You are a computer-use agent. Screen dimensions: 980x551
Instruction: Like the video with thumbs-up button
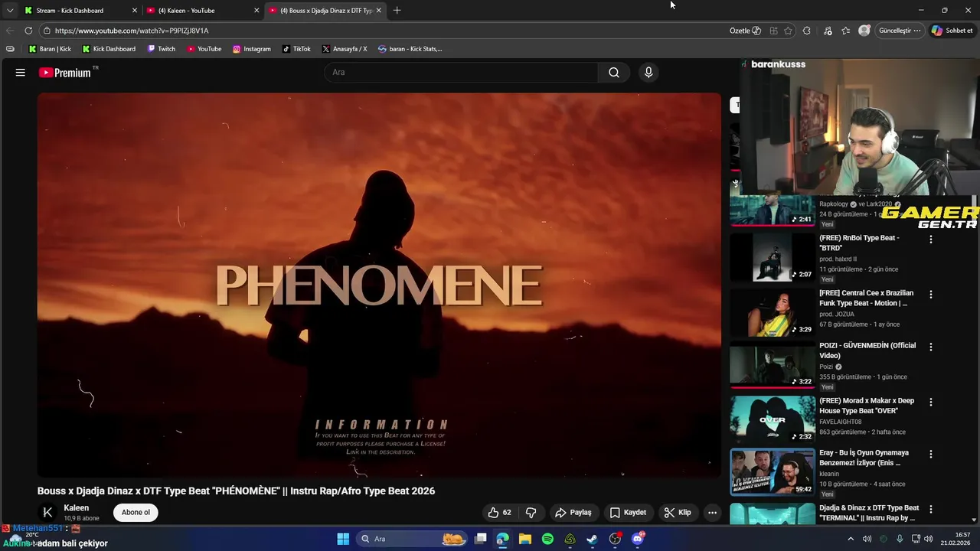500,513
